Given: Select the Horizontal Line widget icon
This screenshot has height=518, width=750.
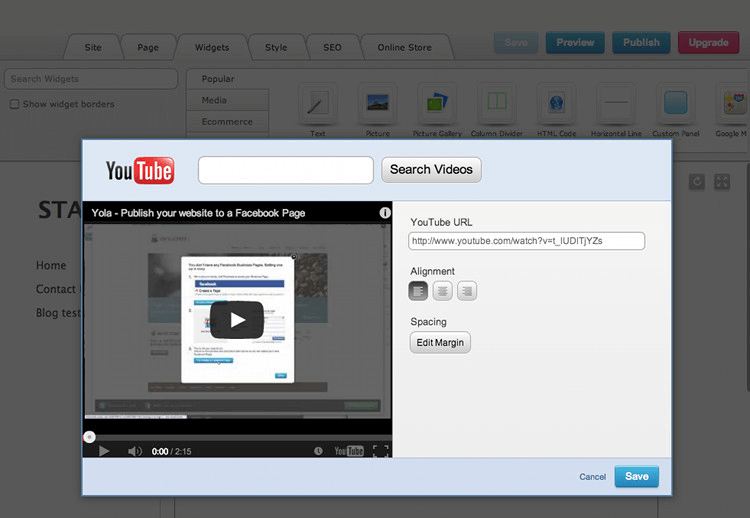Looking at the screenshot, I should pyautogui.click(x=616, y=103).
